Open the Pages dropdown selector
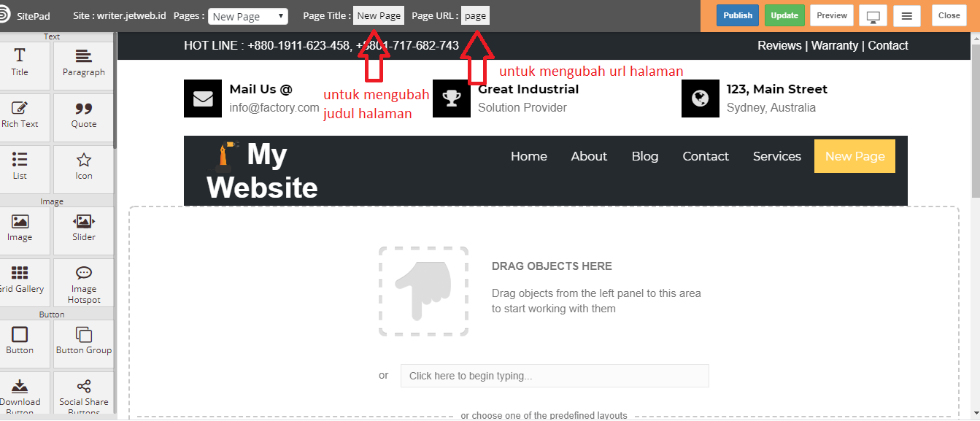Viewport: 980px width, 421px height. (x=248, y=15)
